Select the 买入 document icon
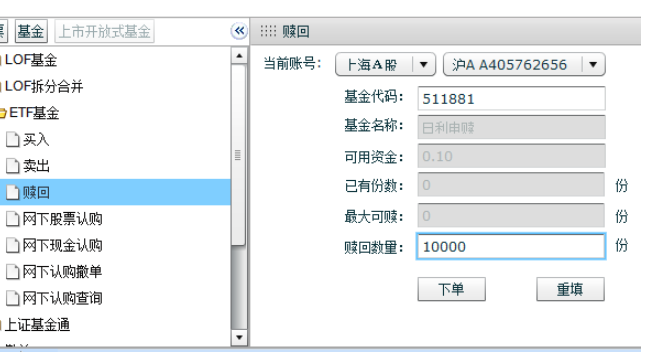The width and height of the screenshot is (672, 361). [13, 140]
